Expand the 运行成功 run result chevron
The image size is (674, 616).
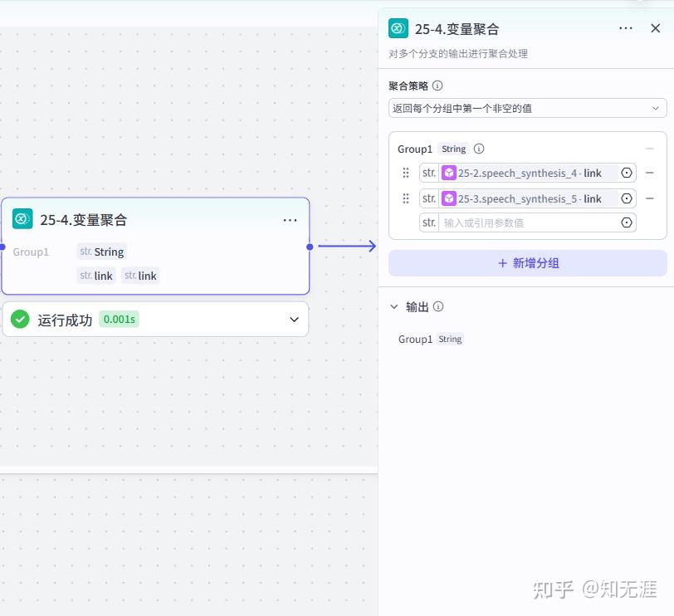(294, 320)
